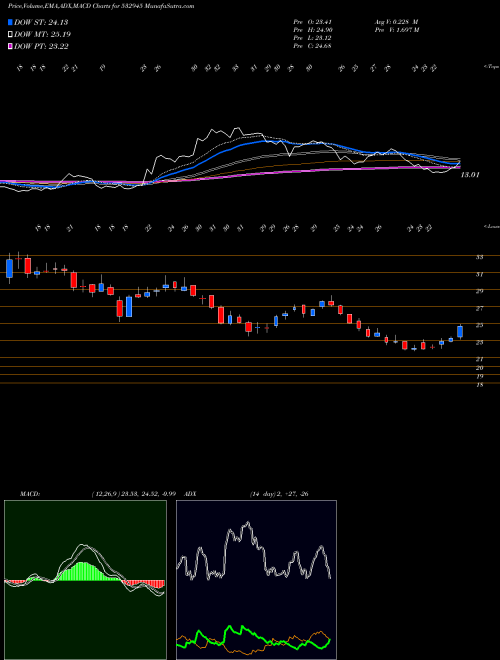The image size is (500, 660).
Task: Select the 'DOW ST: 24.13' label
Action: 41,23
